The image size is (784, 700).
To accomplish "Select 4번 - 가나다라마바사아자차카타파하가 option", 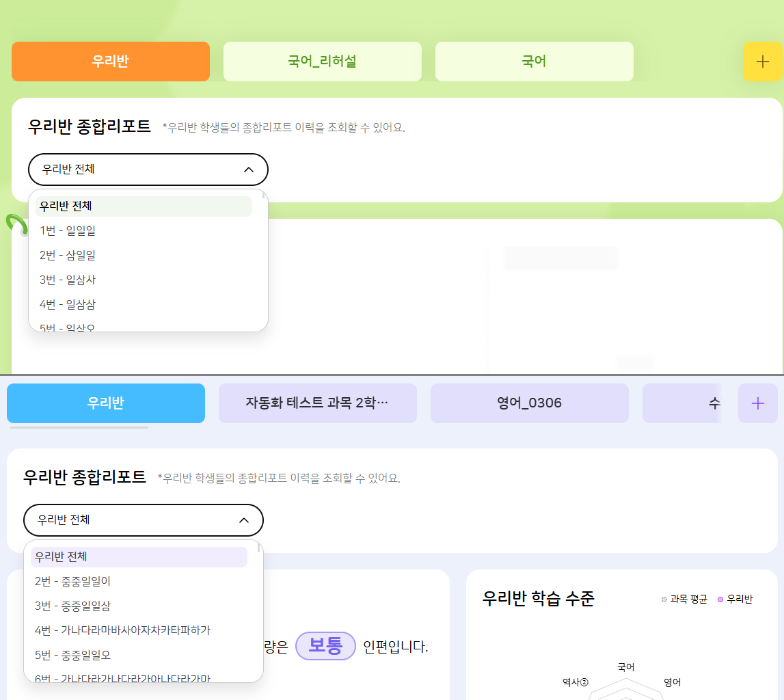I will pyautogui.click(x=122, y=630).
